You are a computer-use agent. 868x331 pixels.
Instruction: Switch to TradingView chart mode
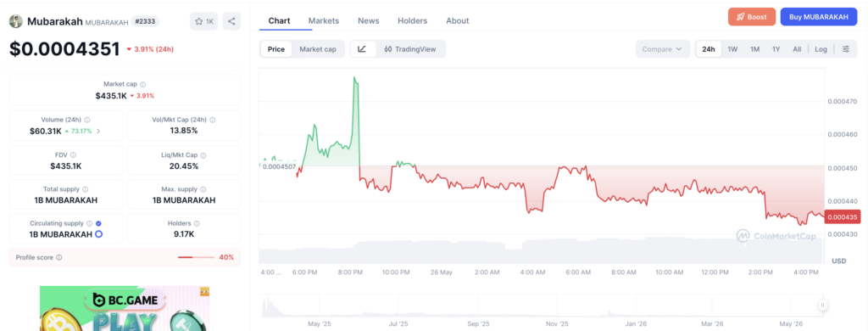pos(410,48)
